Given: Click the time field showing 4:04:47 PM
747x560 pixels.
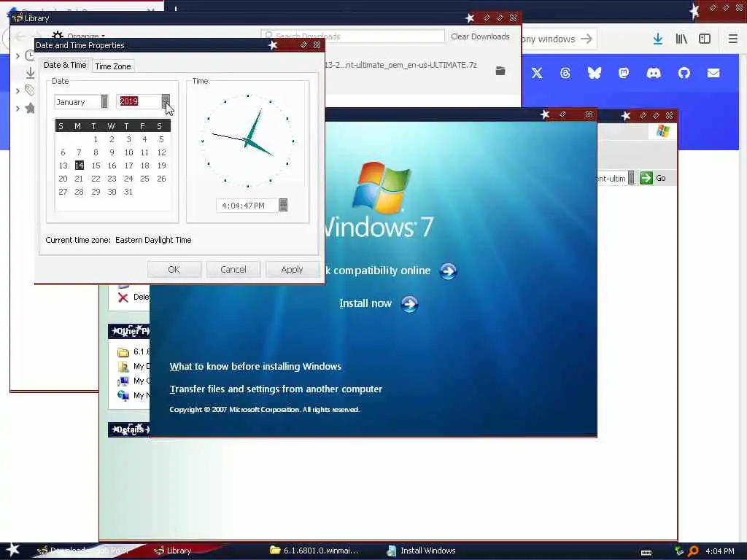Looking at the screenshot, I should click(x=247, y=205).
